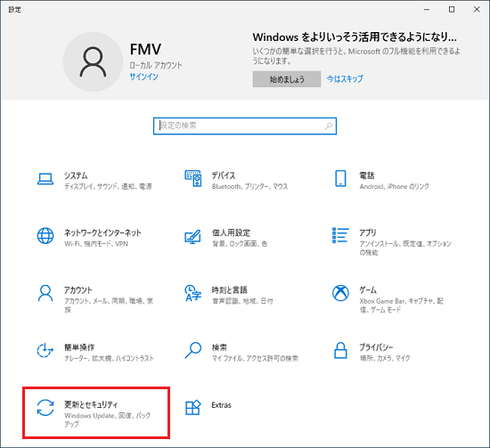Select the 検索 category label
This screenshot has height=448, width=490.
point(219,347)
